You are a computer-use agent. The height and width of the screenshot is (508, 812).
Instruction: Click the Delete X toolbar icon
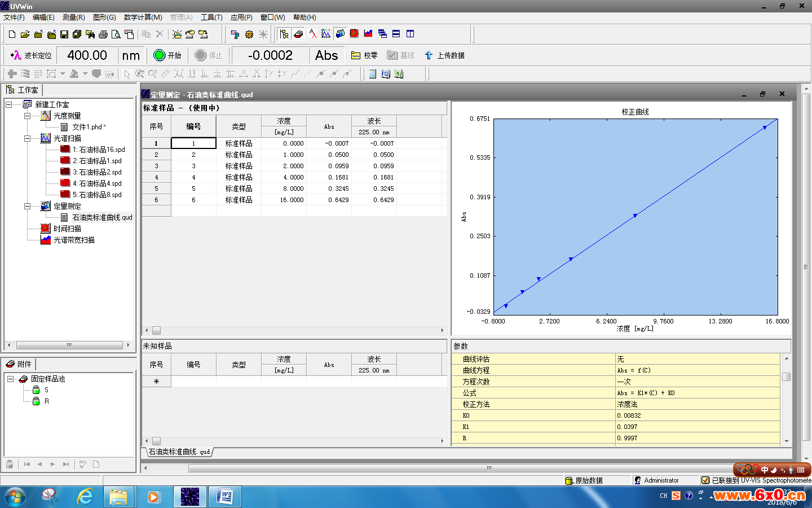[x=160, y=34]
